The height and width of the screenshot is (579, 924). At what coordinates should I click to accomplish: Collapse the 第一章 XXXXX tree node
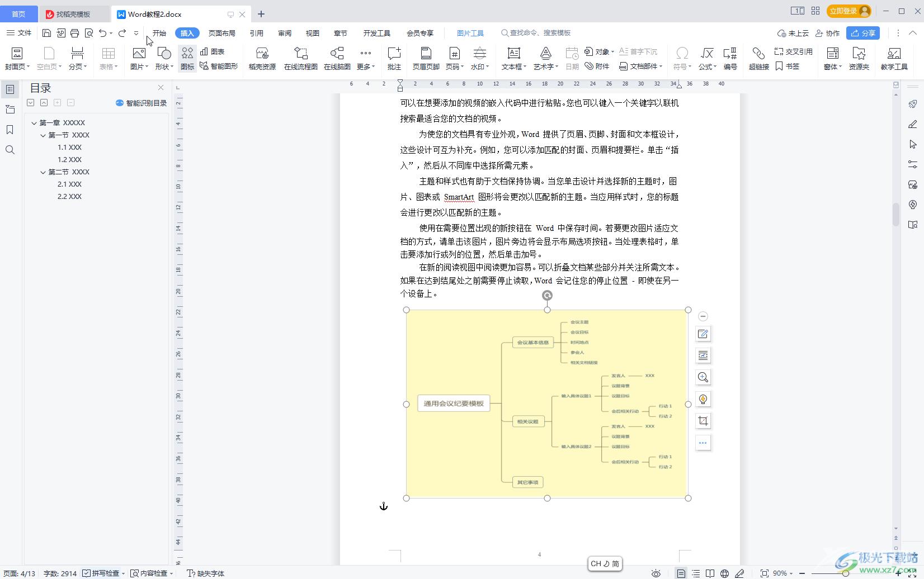pos(34,122)
